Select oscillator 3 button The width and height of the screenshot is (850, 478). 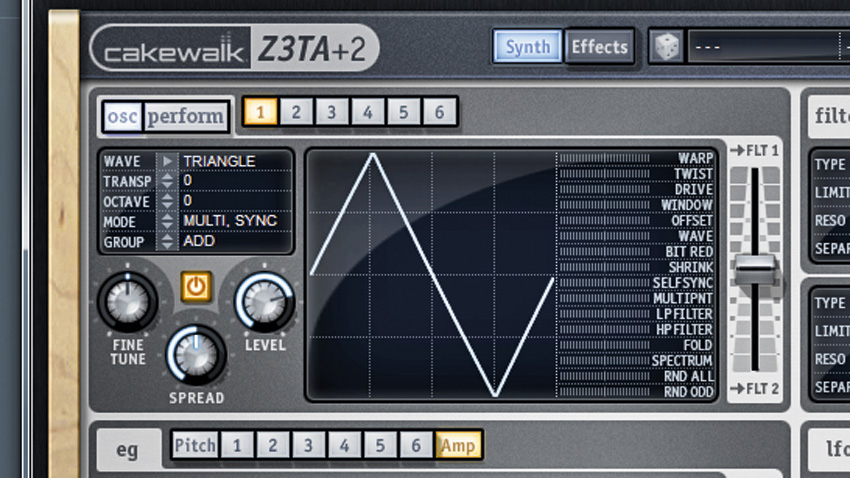click(332, 112)
